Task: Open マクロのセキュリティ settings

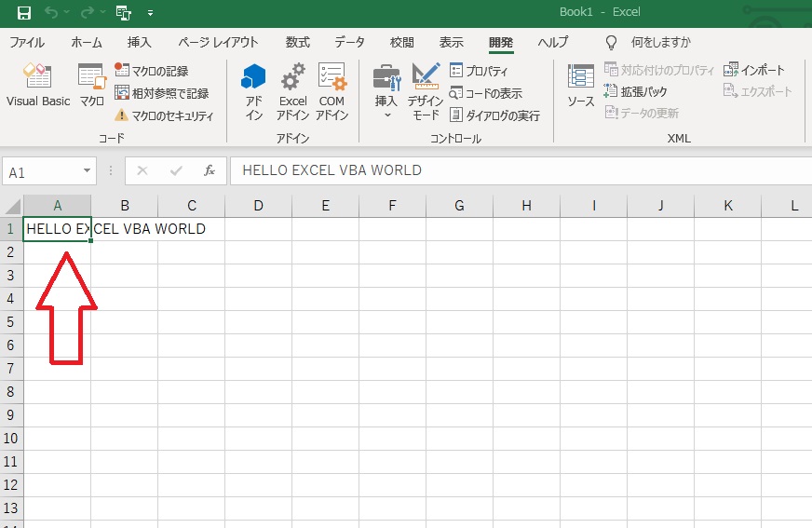Action: (164, 115)
